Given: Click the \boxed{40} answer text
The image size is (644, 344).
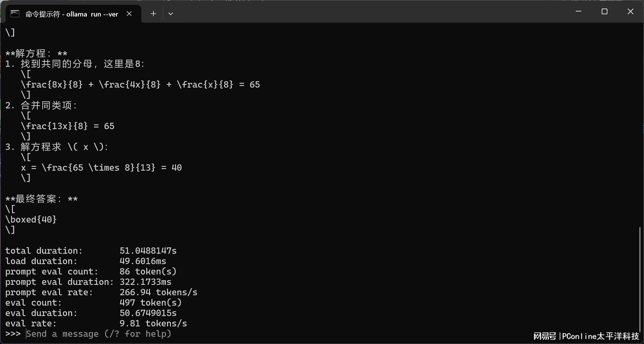Looking at the screenshot, I should pos(31,220).
